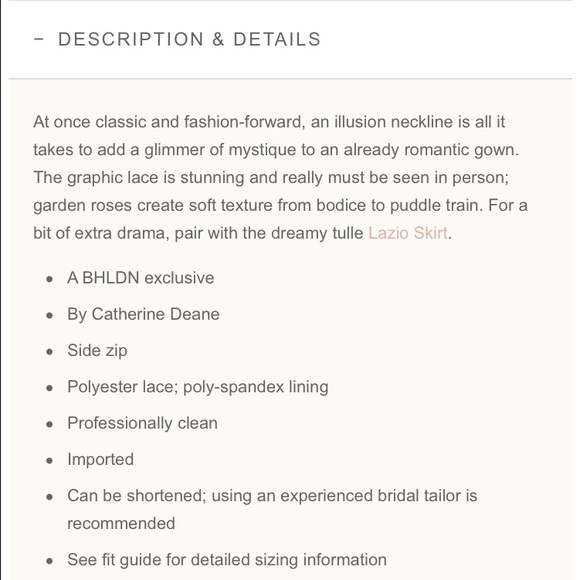Click the 'graphic lace is stunning' sentence
Screen dimensions: 580x580
coord(271,178)
